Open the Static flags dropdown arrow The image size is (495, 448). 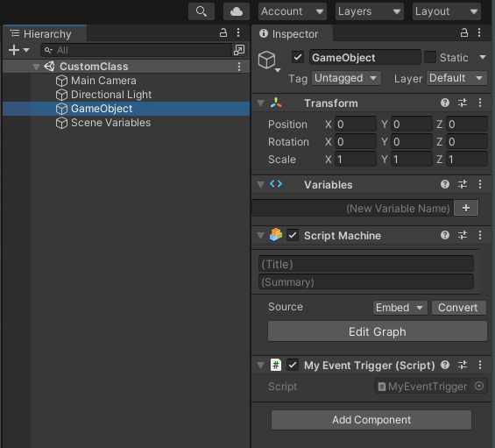[x=483, y=57]
